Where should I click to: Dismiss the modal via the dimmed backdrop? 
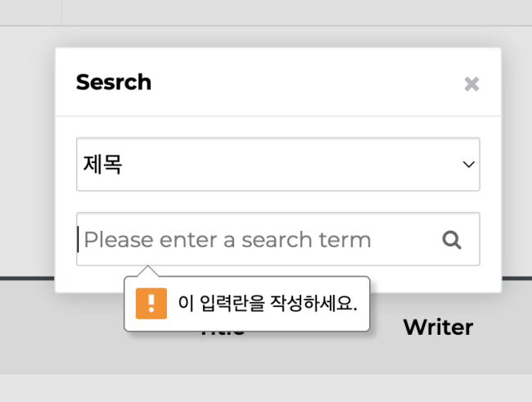coord(27,153)
